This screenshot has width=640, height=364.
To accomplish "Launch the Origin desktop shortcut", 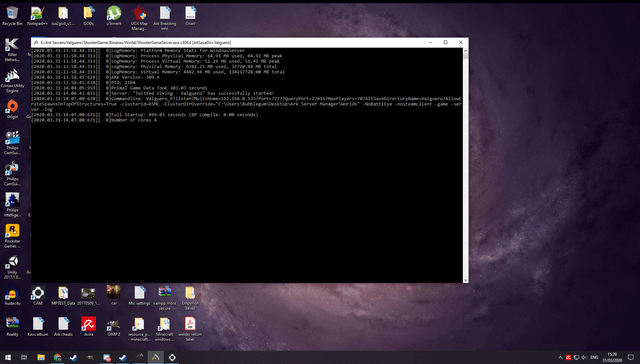I will [x=12, y=109].
